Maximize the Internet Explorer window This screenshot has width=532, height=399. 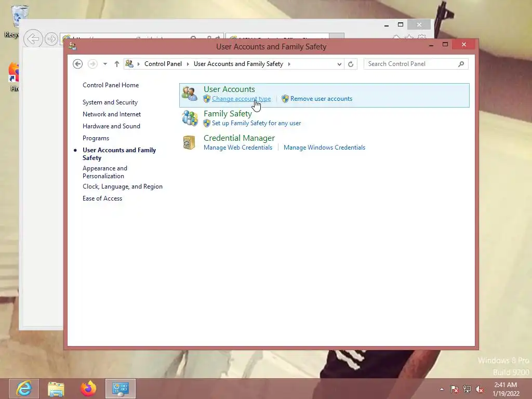pos(401,25)
